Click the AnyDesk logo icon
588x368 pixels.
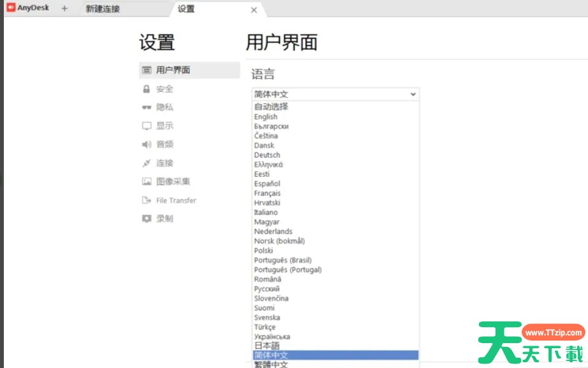11,8
